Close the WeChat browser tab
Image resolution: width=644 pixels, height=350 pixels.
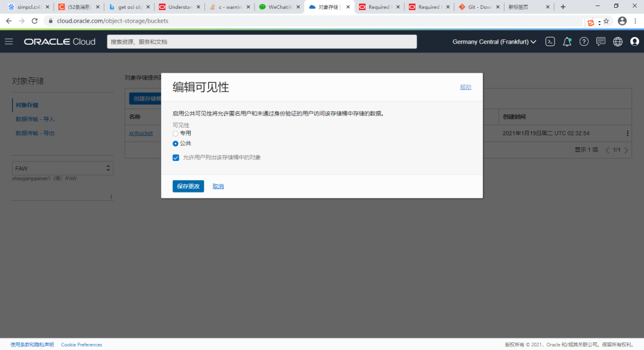[x=298, y=7]
